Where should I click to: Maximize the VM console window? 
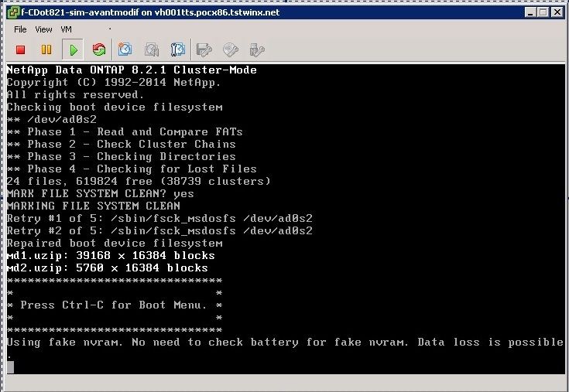543,12
